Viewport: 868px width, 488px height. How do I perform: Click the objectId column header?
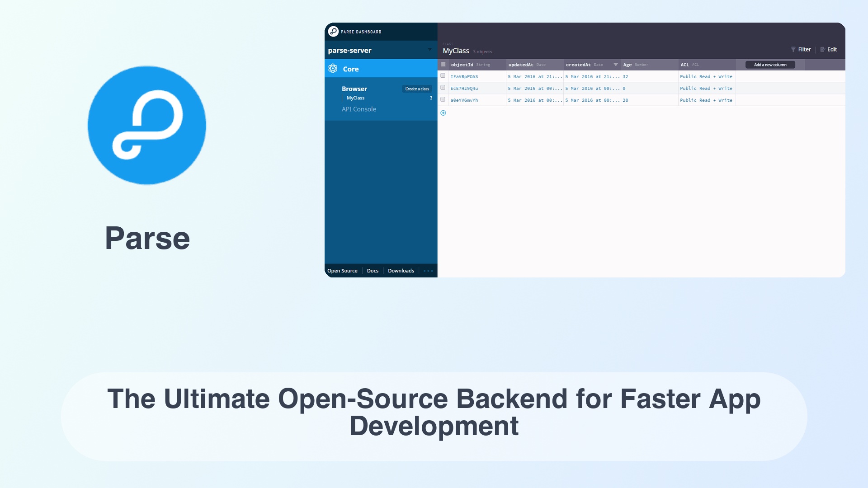pos(477,65)
